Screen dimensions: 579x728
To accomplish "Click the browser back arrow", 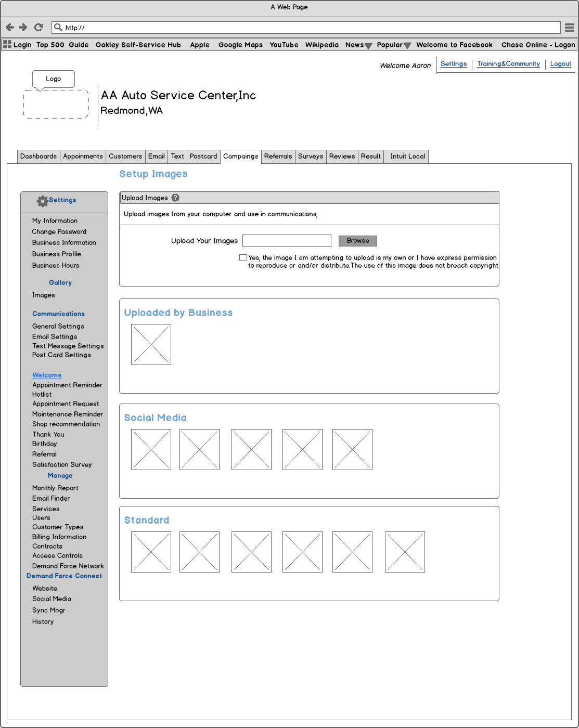I will coord(9,27).
